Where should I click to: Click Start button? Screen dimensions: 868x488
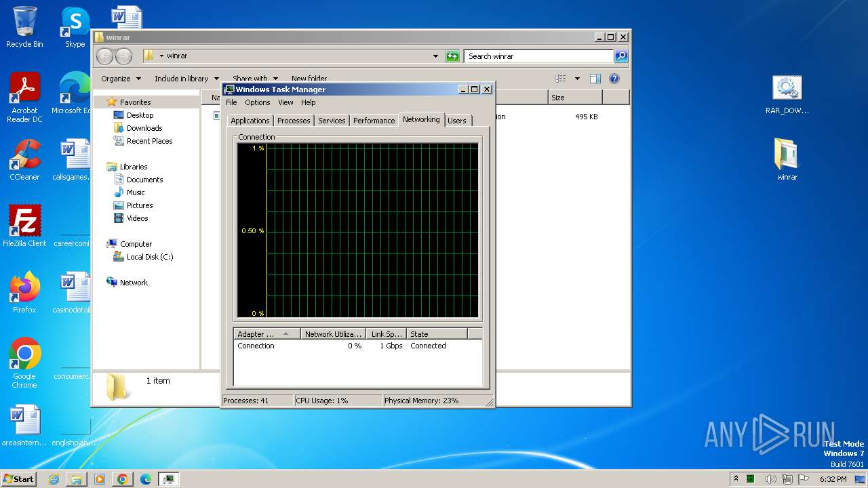point(18,479)
